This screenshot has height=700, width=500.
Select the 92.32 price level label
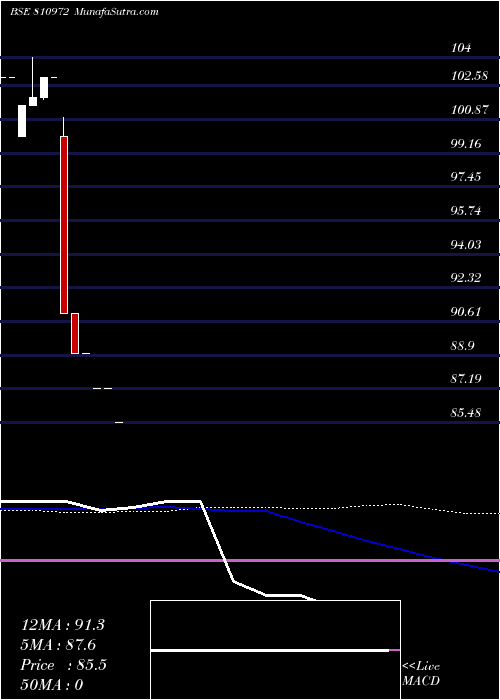466,278
